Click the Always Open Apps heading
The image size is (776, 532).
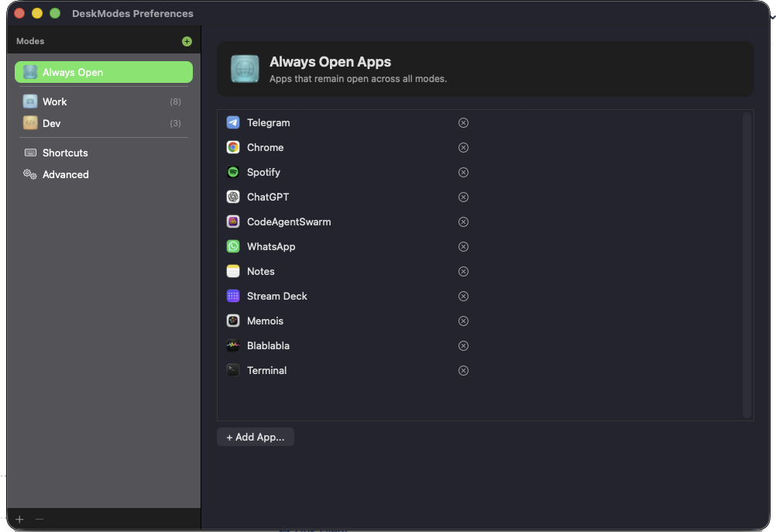coord(330,62)
